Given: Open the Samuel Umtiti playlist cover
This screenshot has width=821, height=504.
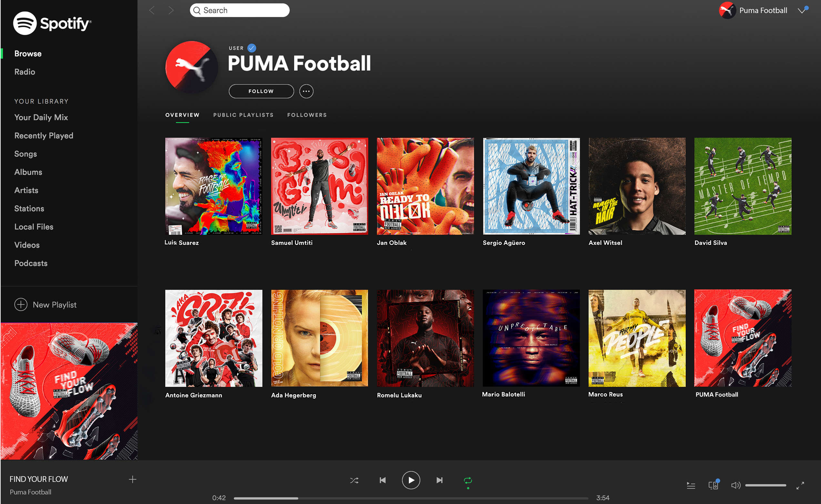Looking at the screenshot, I should [x=319, y=186].
